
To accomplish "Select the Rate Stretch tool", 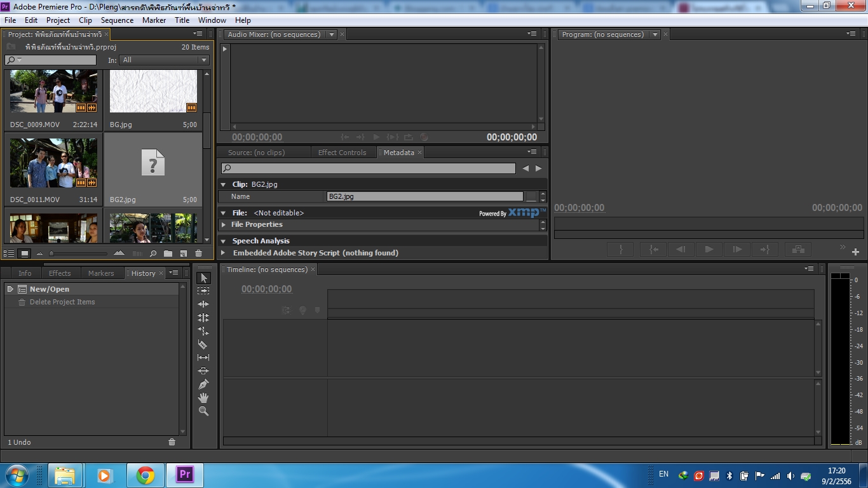I will [x=203, y=331].
